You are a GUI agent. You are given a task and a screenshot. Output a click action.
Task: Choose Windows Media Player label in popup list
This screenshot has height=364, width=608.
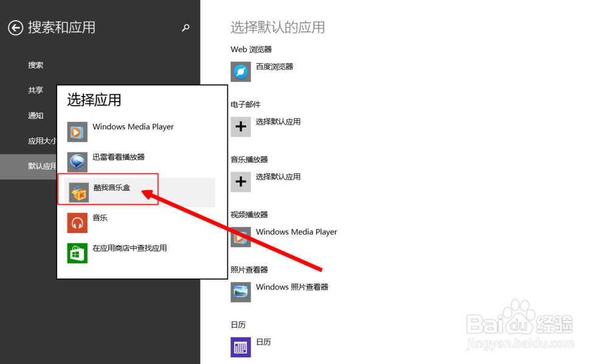[x=133, y=127]
